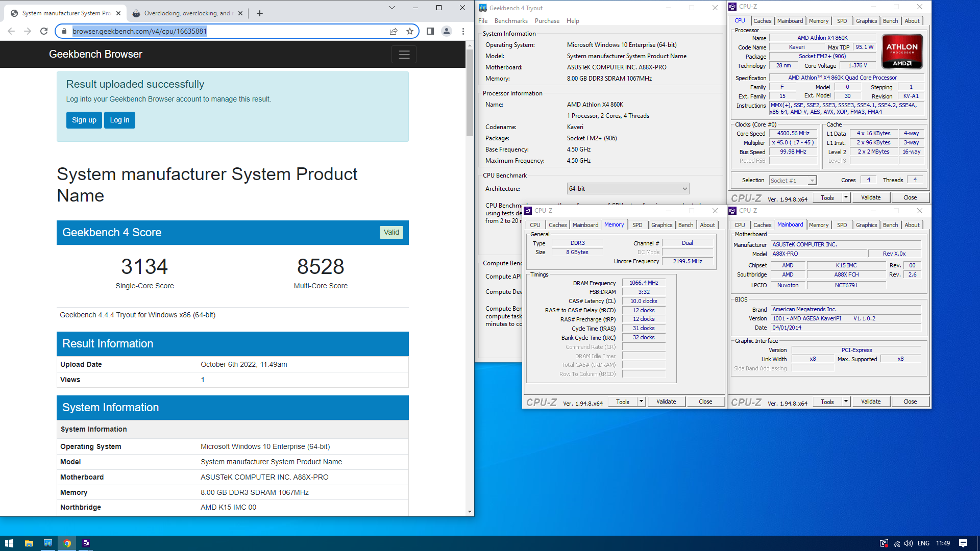The height and width of the screenshot is (551, 980).
Task: Click Close in Memory CPU-Z window
Action: tap(705, 402)
